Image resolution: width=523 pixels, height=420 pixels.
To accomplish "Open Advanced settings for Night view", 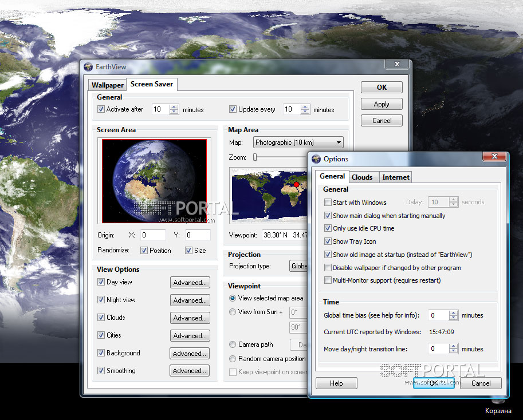I will [190, 300].
